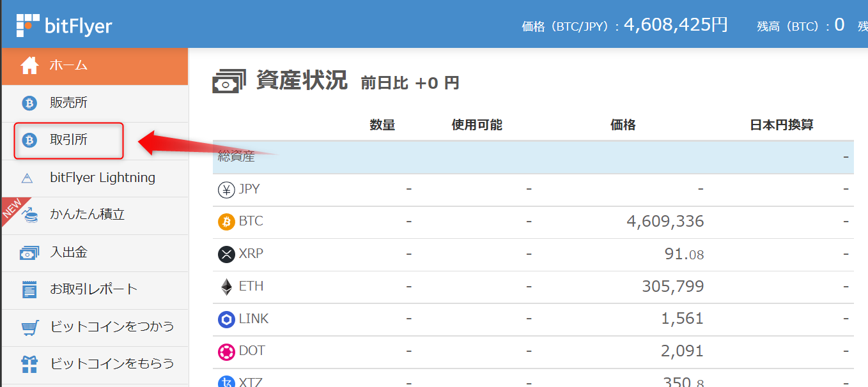Viewport: 868px width, 387px height.
Task: Click the 4,608,425円 price in the header
Action: [676, 25]
